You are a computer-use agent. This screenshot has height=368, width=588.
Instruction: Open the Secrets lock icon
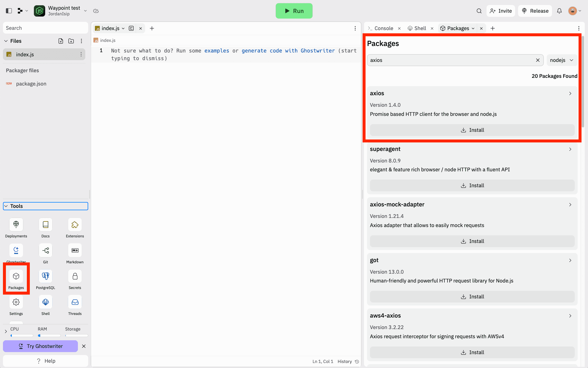coord(75,277)
